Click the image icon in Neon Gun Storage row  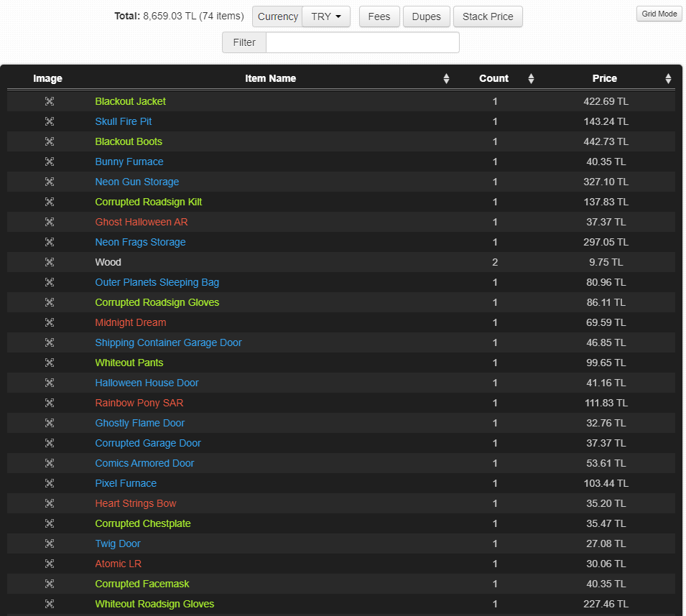[x=50, y=182]
